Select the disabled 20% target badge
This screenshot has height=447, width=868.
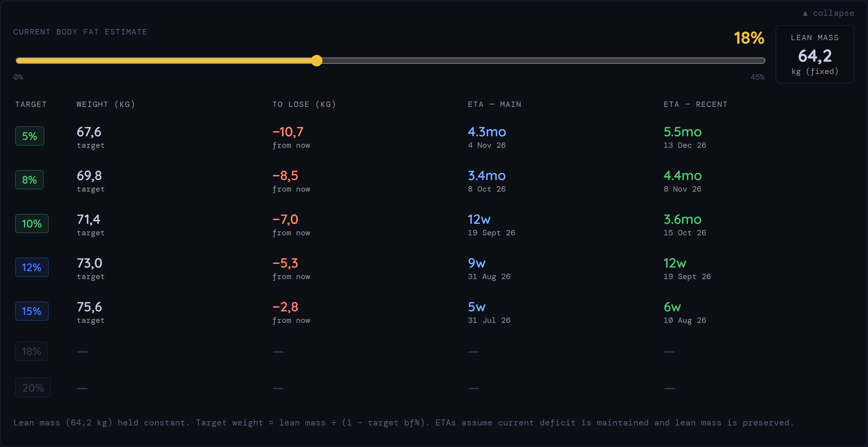pos(33,388)
